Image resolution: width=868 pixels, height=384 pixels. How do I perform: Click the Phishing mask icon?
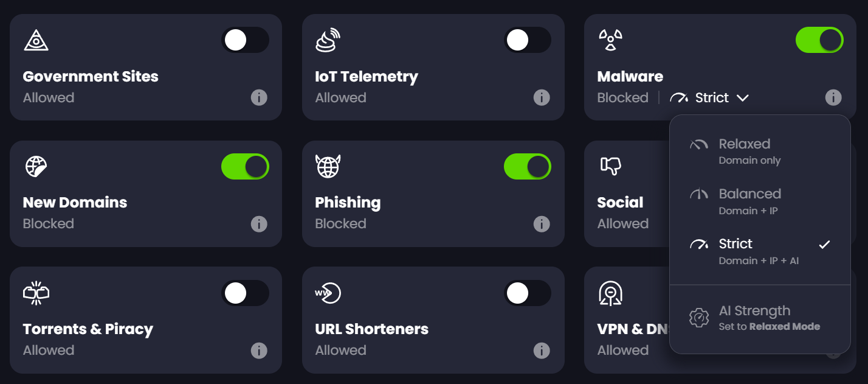pos(326,166)
